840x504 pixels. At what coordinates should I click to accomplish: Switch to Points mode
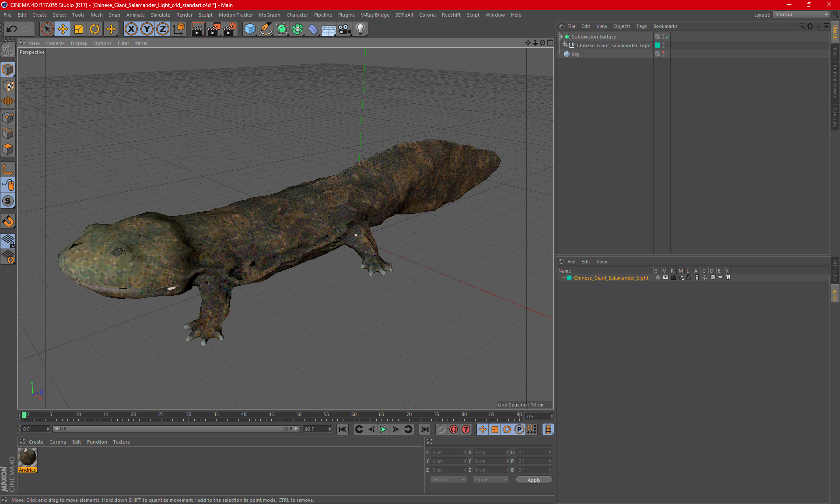(x=8, y=118)
